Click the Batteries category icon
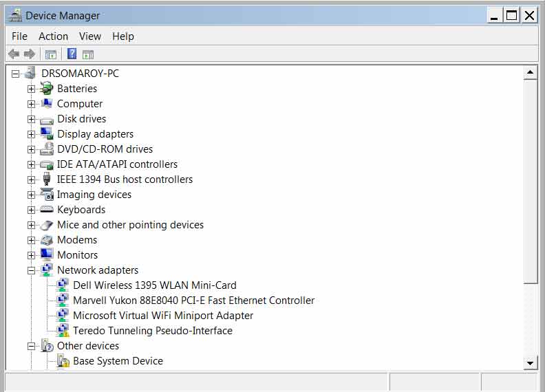This screenshot has height=392, width=545. [x=47, y=88]
